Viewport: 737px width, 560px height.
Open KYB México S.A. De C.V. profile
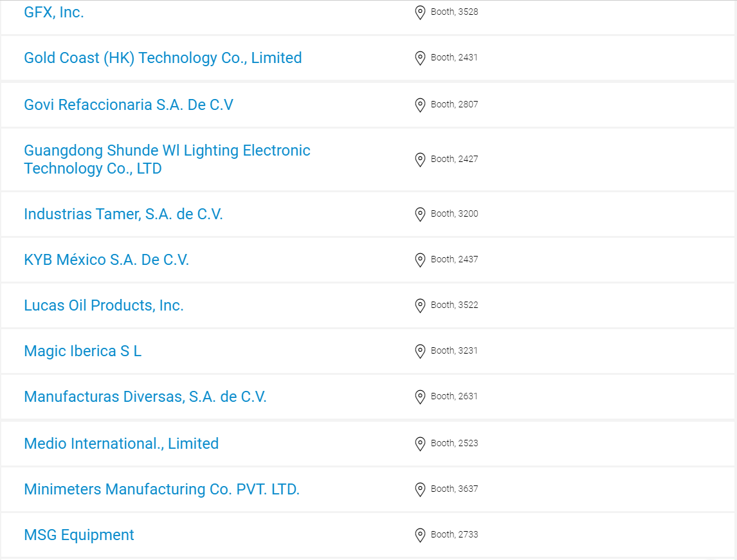(107, 260)
